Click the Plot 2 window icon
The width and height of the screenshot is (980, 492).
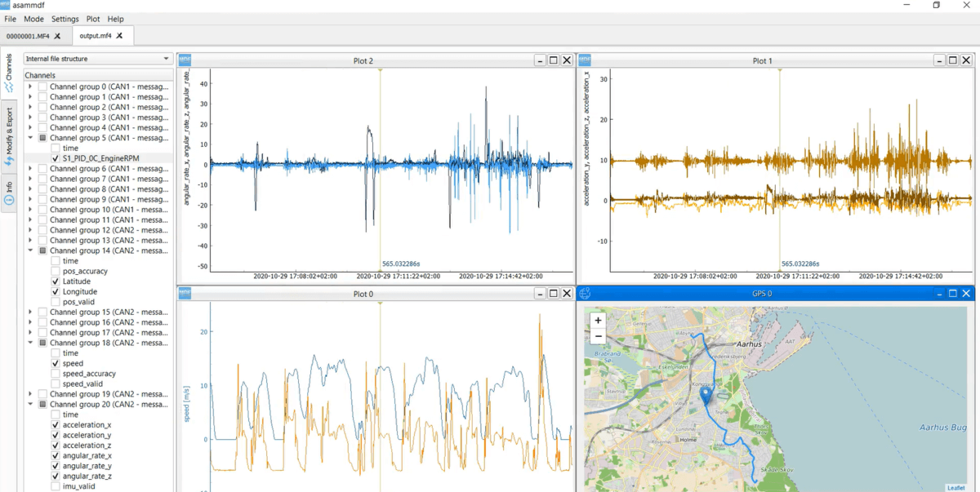coord(185,60)
